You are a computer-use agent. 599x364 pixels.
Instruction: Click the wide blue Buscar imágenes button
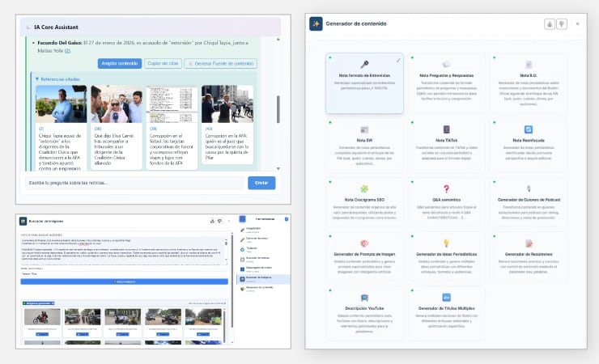point(124,281)
